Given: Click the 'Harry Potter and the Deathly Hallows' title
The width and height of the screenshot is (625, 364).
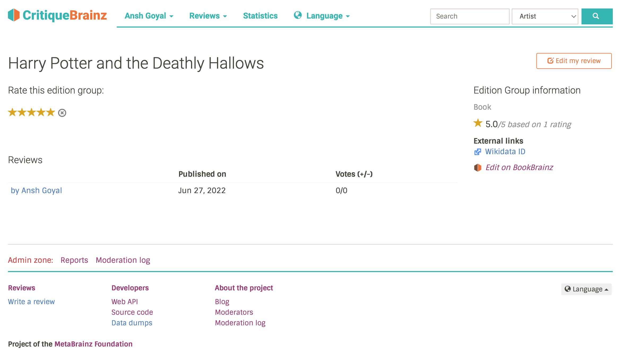Looking at the screenshot, I should point(136,63).
